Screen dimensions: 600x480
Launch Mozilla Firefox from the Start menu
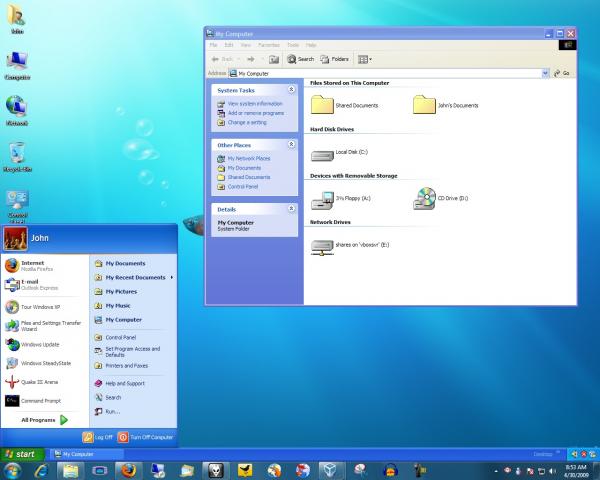31,265
